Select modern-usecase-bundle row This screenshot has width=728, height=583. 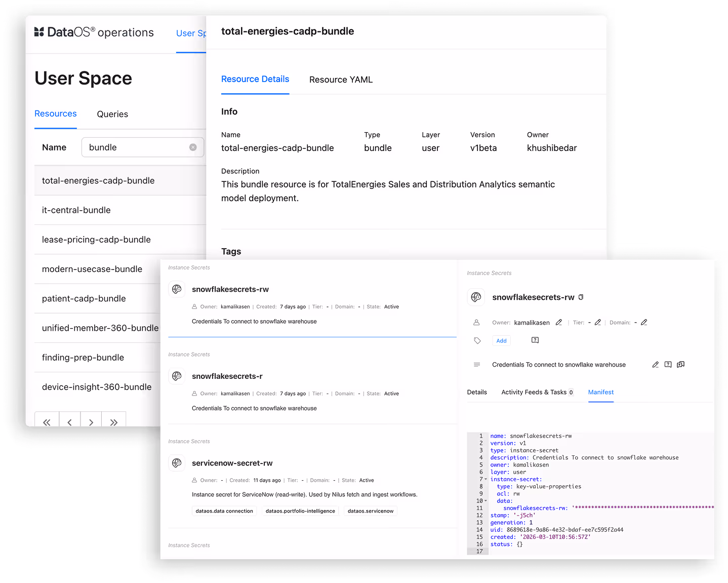tap(98, 269)
